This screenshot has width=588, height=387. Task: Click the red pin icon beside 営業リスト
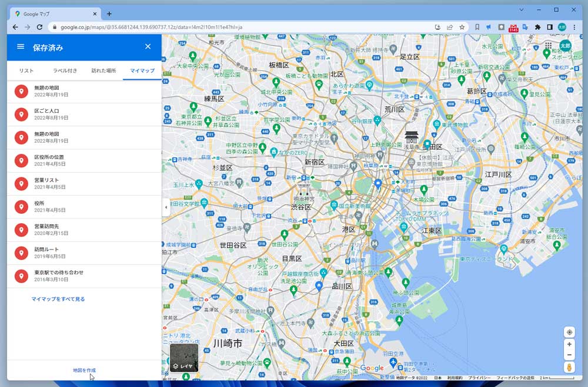click(21, 184)
